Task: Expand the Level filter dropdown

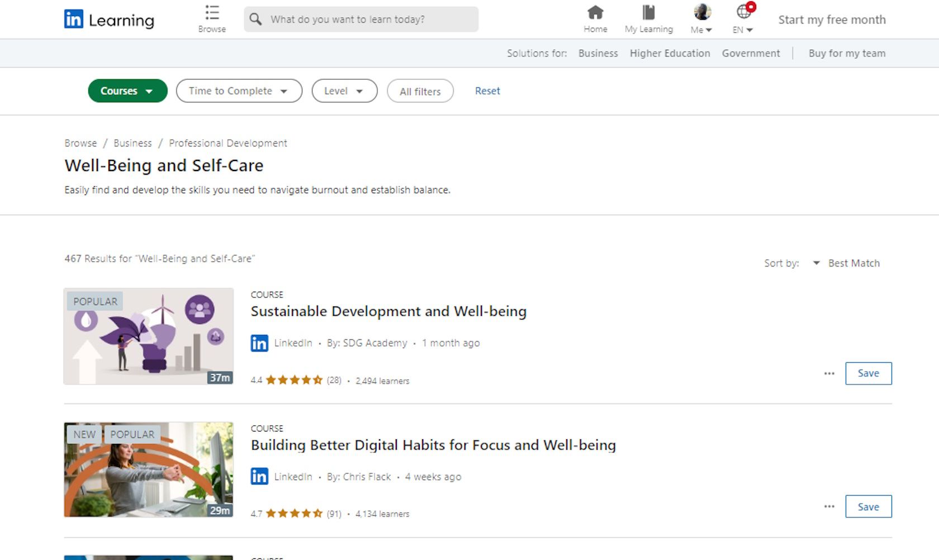Action: 344,91
